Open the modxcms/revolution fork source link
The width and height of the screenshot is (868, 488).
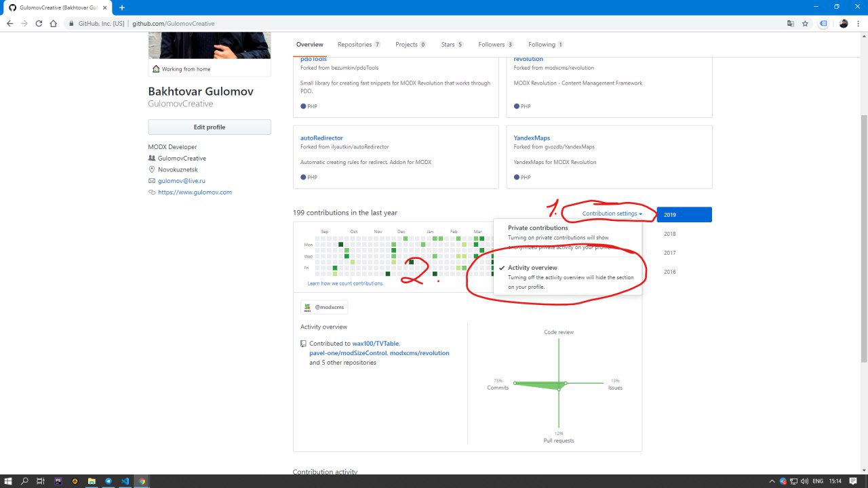pos(568,68)
